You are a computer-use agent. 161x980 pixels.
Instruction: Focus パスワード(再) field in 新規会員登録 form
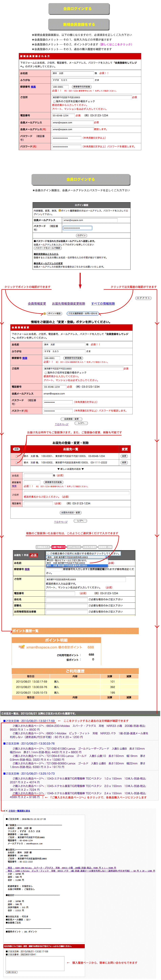click(66, 146)
